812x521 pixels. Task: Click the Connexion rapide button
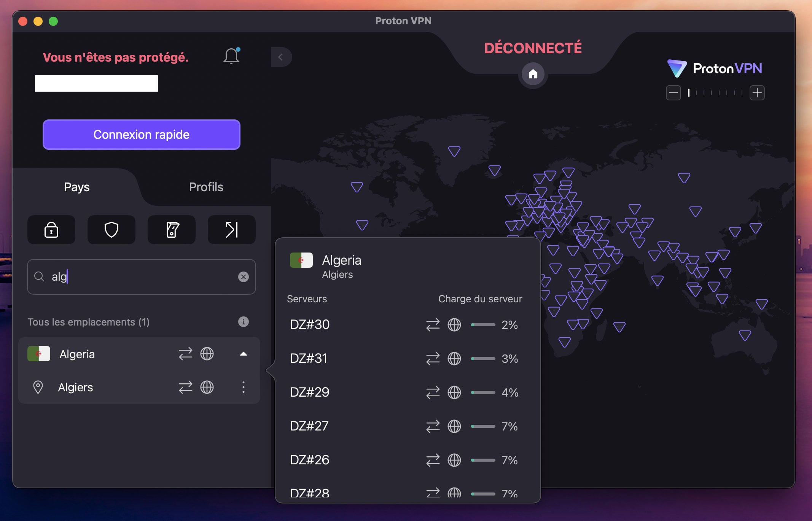pyautogui.click(x=142, y=135)
